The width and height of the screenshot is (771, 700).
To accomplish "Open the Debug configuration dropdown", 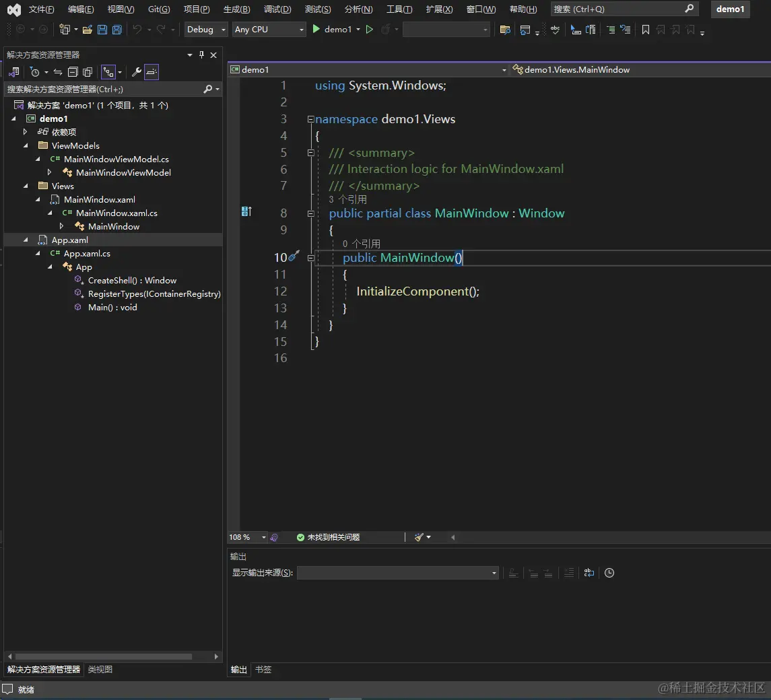I will click(206, 30).
